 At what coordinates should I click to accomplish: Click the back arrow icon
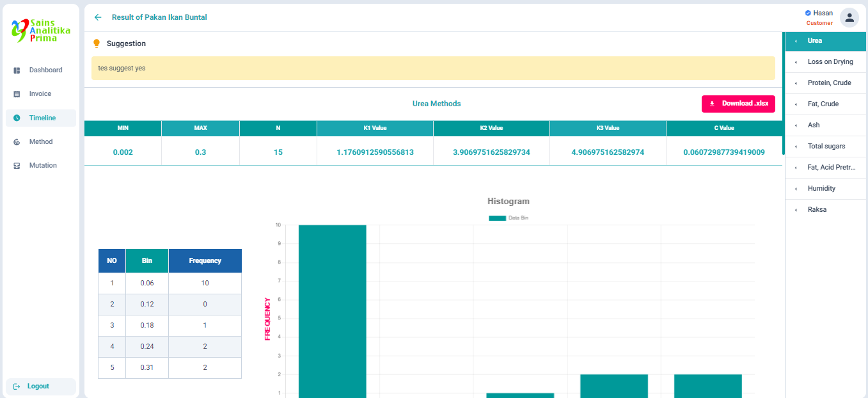[98, 17]
